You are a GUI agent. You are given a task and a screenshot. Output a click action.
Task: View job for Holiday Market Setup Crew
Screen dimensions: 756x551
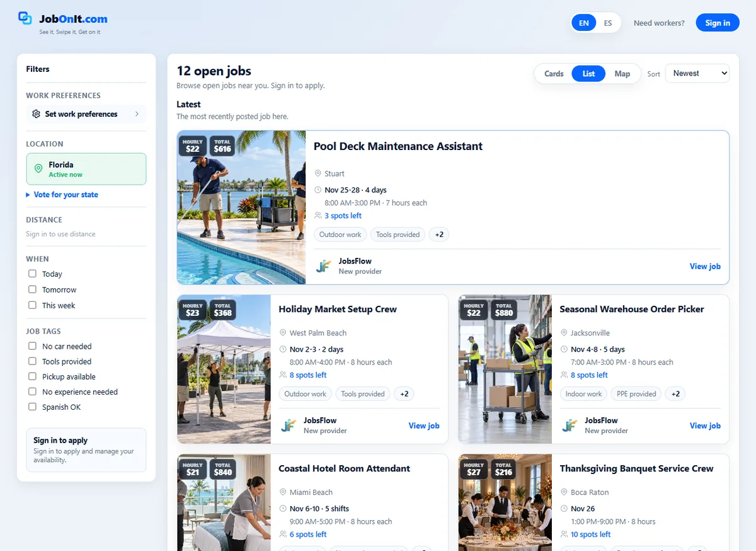point(424,426)
